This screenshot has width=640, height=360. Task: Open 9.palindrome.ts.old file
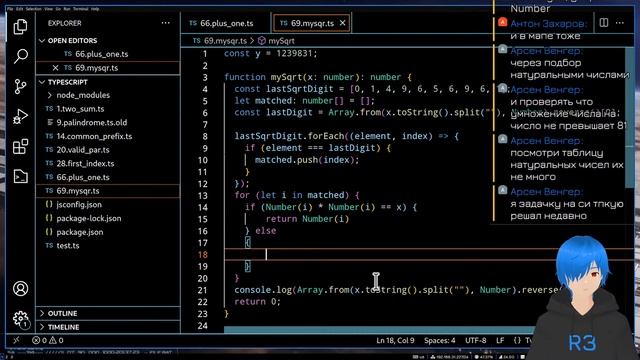[108, 122]
